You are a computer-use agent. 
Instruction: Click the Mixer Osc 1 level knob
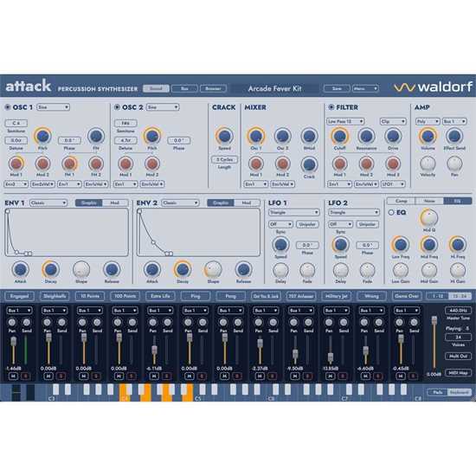click(x=256, y=136)
